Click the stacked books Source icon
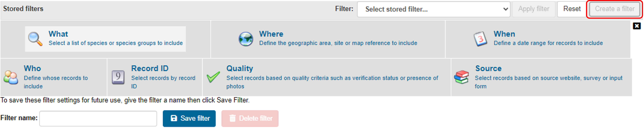 461,77
